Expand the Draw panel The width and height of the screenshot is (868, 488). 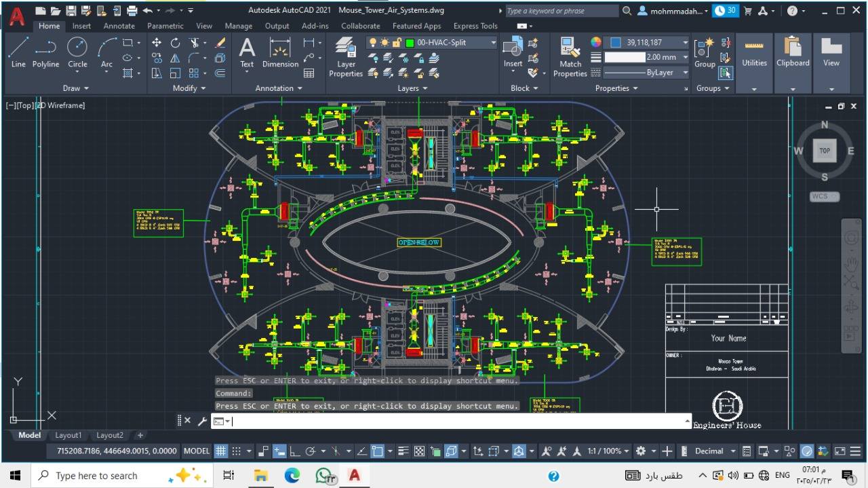pos(76,88)
